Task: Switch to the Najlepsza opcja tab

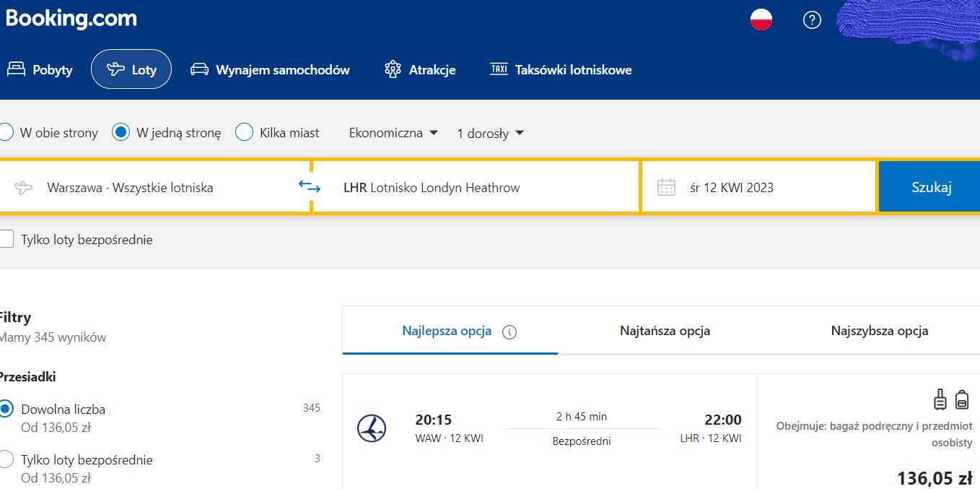Action: point(450,331)
